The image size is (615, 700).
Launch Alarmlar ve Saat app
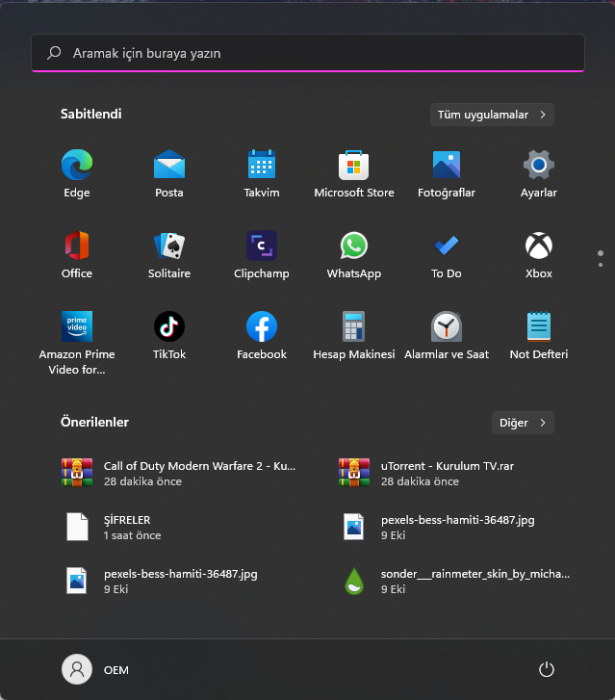coord(447,335)
